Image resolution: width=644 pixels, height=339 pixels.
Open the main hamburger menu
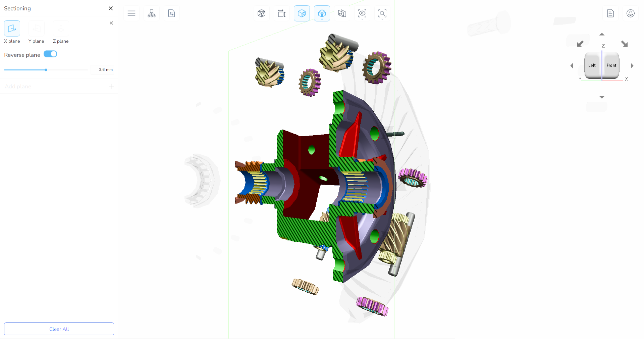(x=131, y=13)
